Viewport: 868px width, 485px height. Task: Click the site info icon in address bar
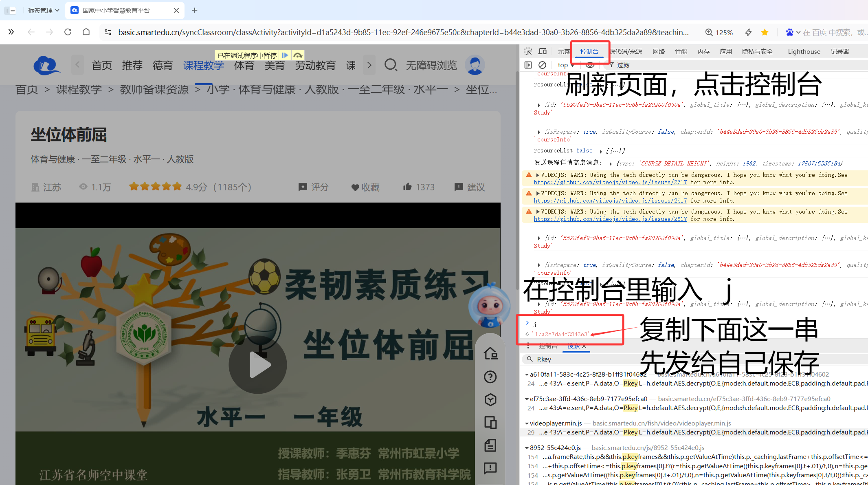tap(108, 32)
